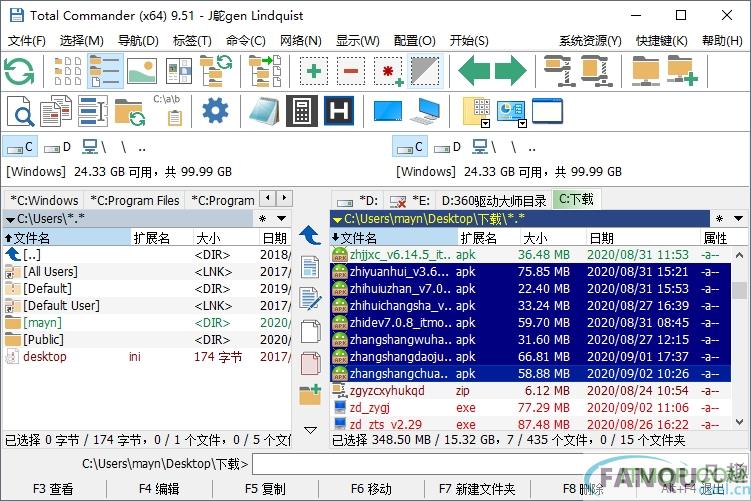This screenshot has width=751, height=501.
Task: Select drive C button in right panel
Action: pos(410,147)
